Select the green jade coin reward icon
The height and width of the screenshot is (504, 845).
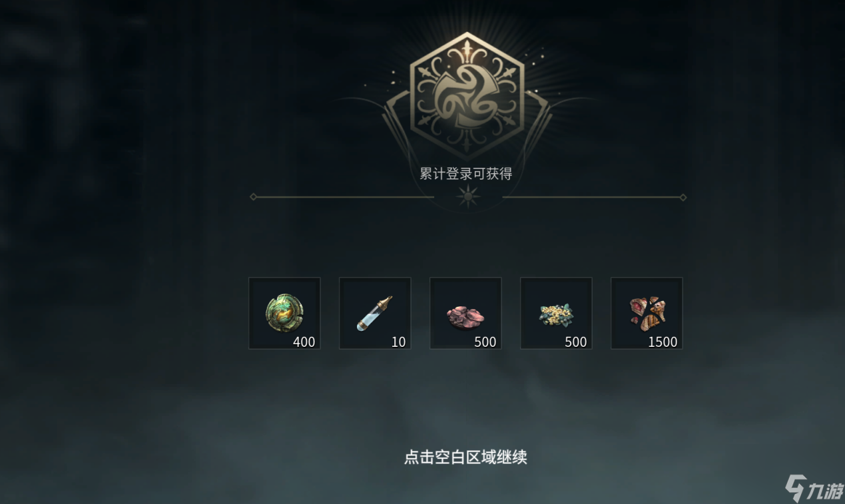click(x=284, y=313)
